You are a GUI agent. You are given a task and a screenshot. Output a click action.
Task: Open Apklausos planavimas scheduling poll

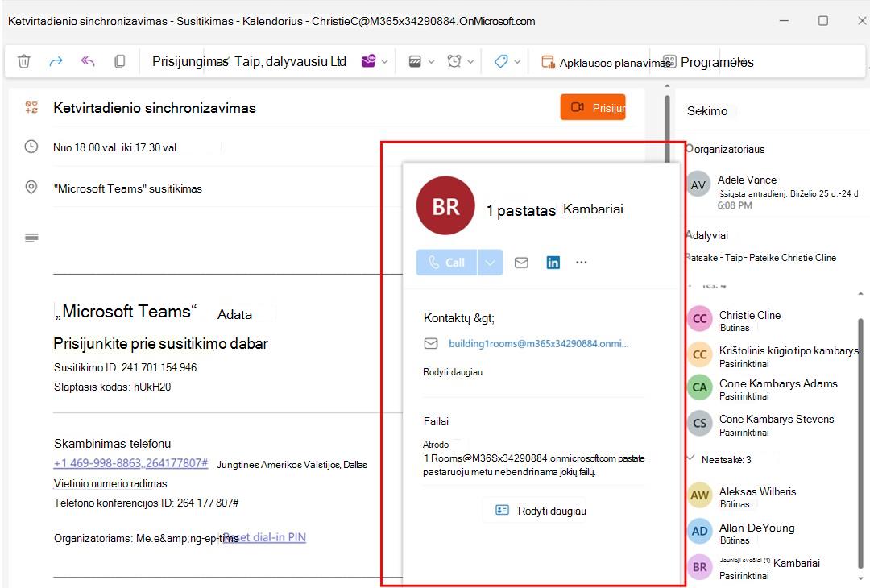click(605, 63)
